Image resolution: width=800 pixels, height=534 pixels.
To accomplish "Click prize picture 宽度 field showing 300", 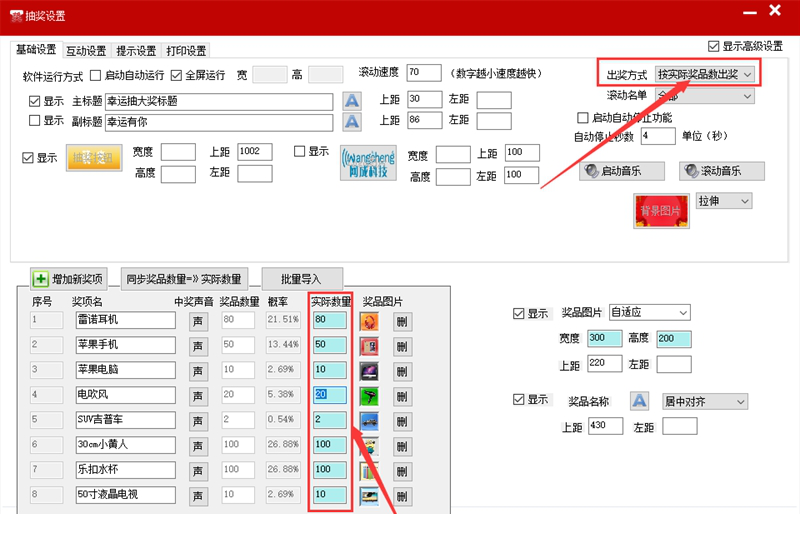I will pyautogui.click(x=605, y=338).
